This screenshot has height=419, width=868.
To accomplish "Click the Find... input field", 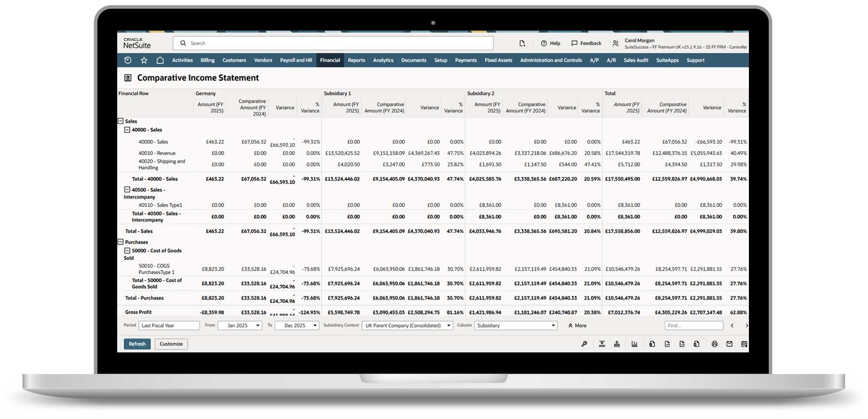I will [694, 326].
